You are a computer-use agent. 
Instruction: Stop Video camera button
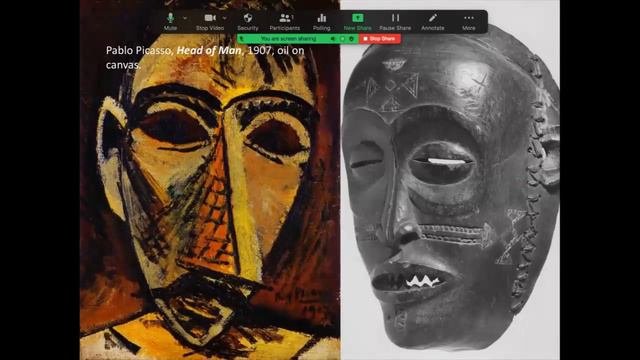click(210, 22)
